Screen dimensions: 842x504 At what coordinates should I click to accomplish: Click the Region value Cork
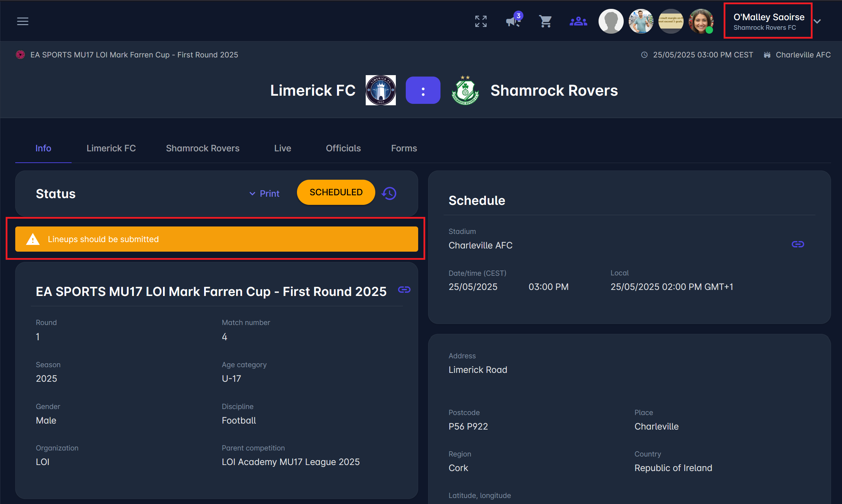(x=458, y=468)
